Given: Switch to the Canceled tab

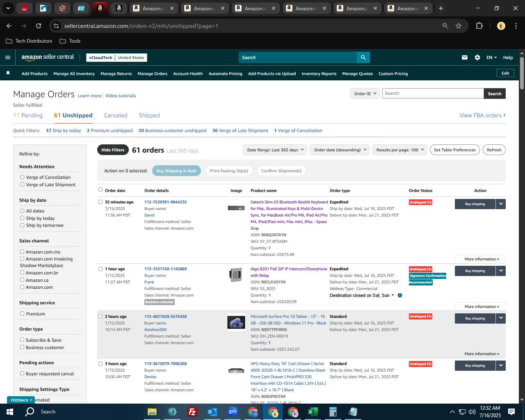Looking at the screenshot, I should point(116,115).
